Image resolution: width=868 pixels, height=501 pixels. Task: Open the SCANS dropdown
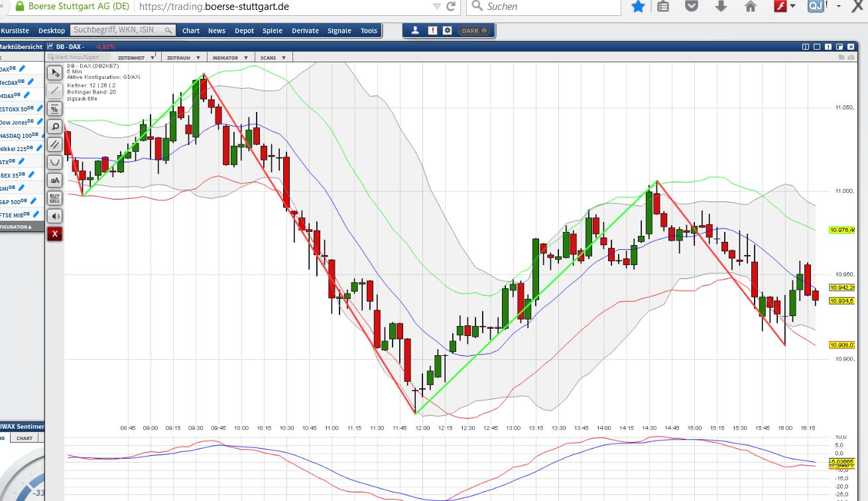tap(273, 58)
